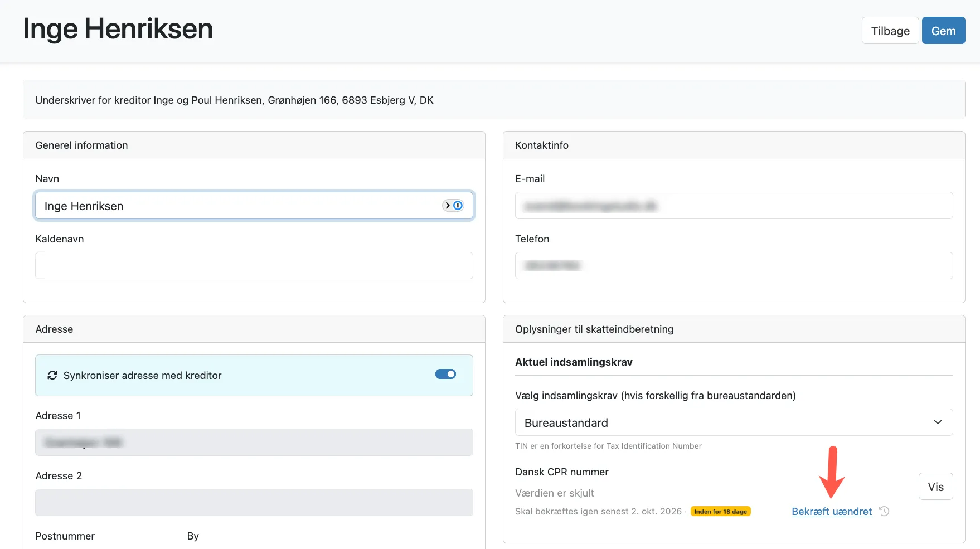This screenshot has height=549, width=980.
Task: Click the Kontaktinfo panel header
Action: (734, 145)
